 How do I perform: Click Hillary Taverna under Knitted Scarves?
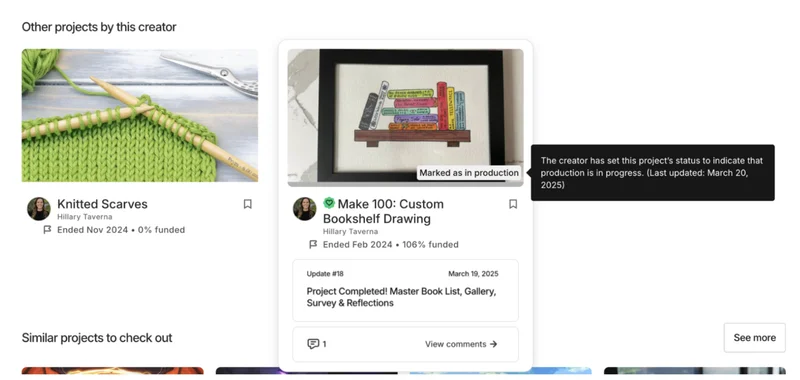coord(85,217)
